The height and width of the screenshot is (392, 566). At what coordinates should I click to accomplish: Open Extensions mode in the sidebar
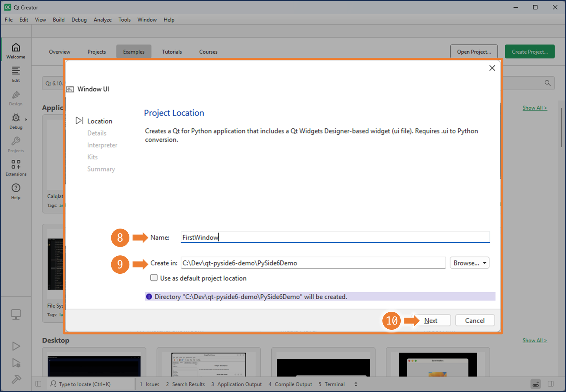[x=16, y=168]
